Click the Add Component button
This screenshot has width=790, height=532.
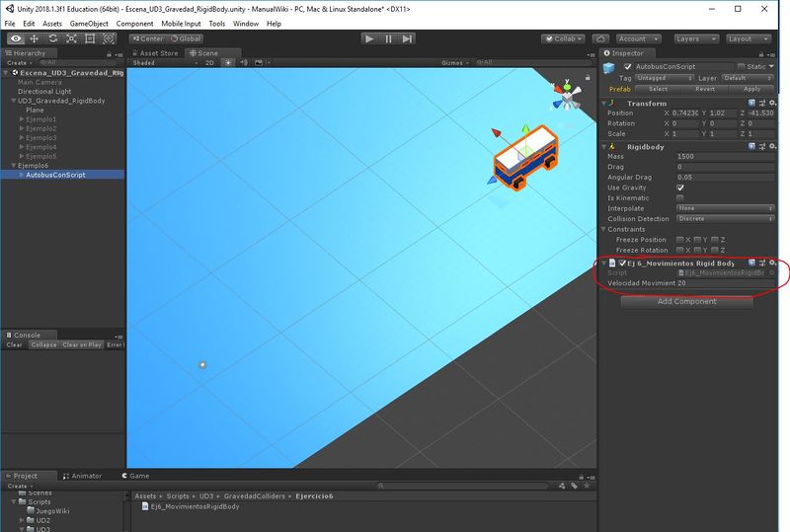pyautogui.click(x=686, y=301)
